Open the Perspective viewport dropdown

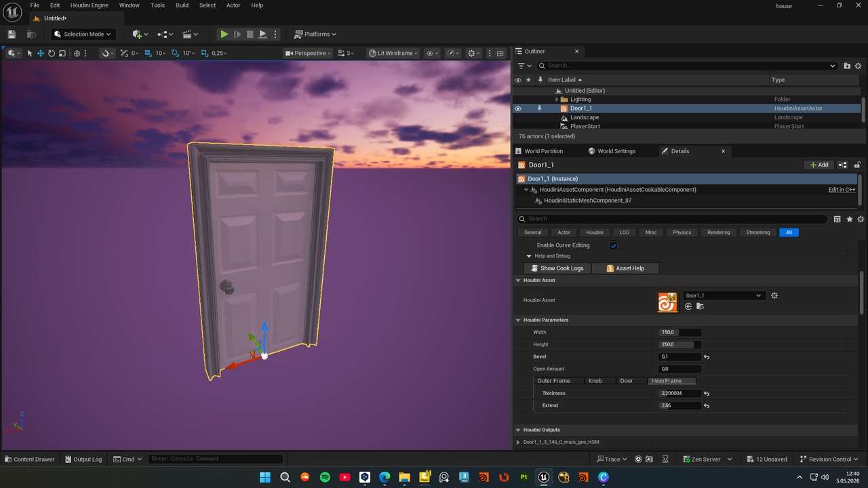coord(309,53)
